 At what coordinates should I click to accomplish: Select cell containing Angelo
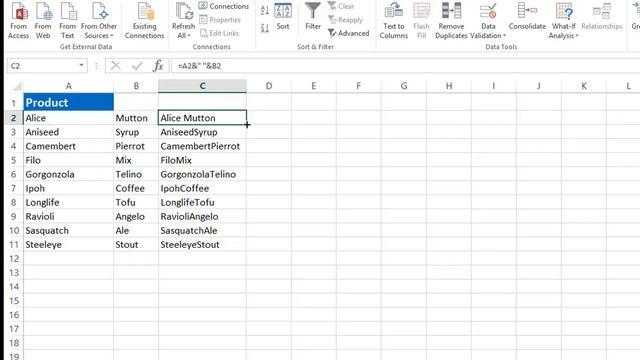tap(136, 217)
